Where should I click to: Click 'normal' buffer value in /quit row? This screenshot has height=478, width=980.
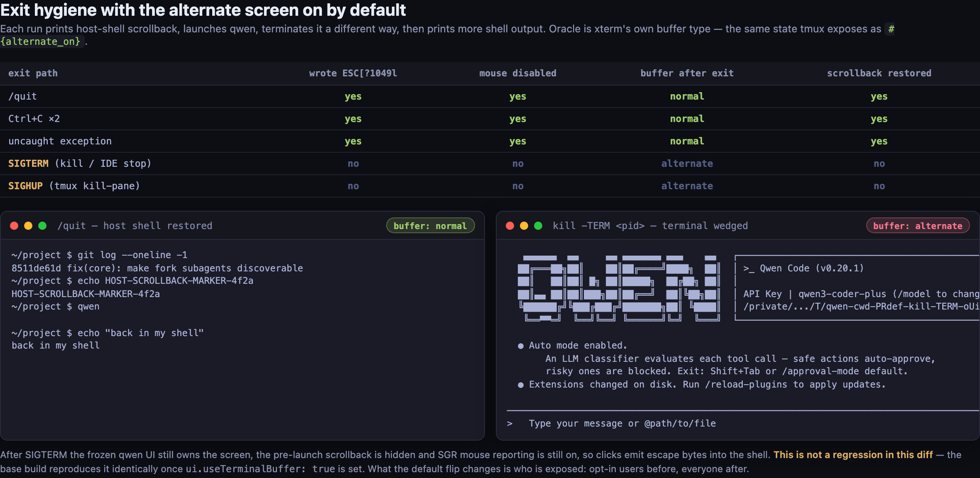(687, 96)
